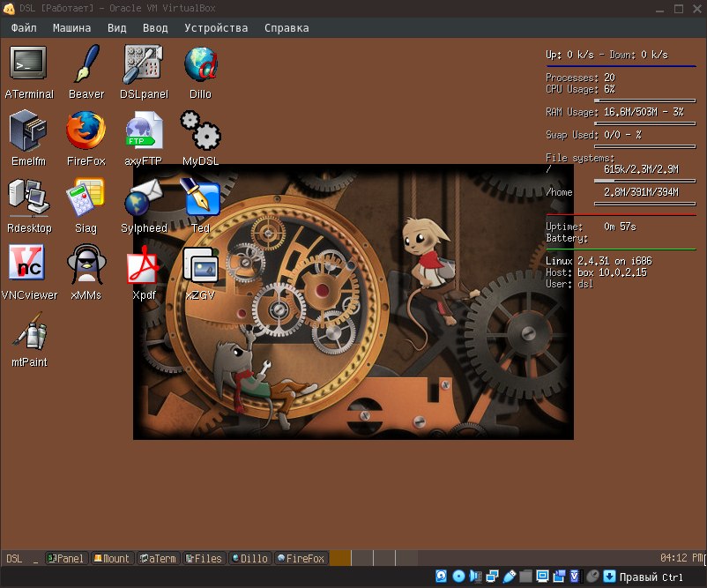The image size is (707, 588).
Task: Click the "Linux 2.4.31 on i686" text
Action: pos(599,261)
